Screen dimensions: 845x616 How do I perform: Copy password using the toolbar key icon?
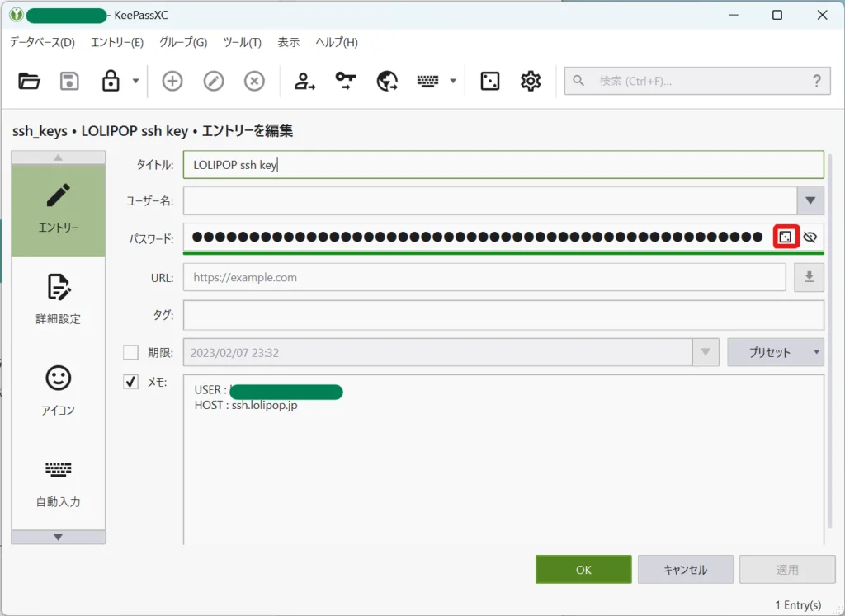[x=346, y=81]
